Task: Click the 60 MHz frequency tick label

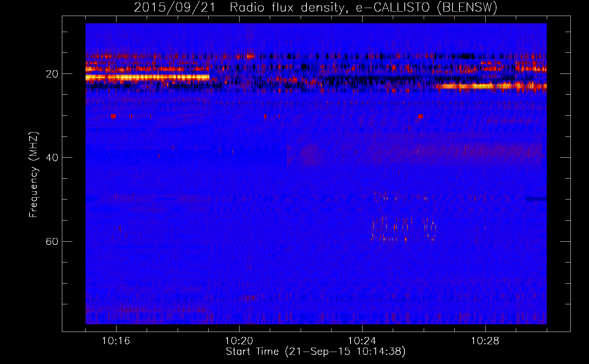Action: point(52,242)
